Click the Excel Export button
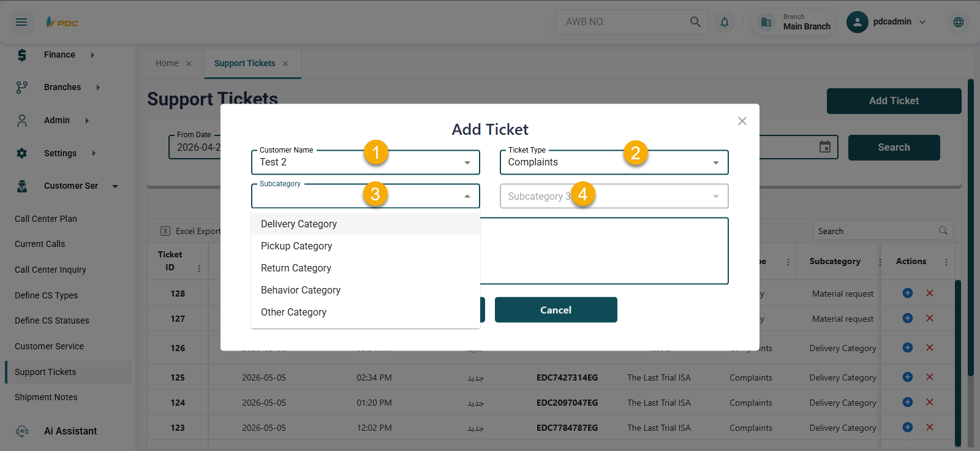980x451 pixels. click(x=190, y=231)
